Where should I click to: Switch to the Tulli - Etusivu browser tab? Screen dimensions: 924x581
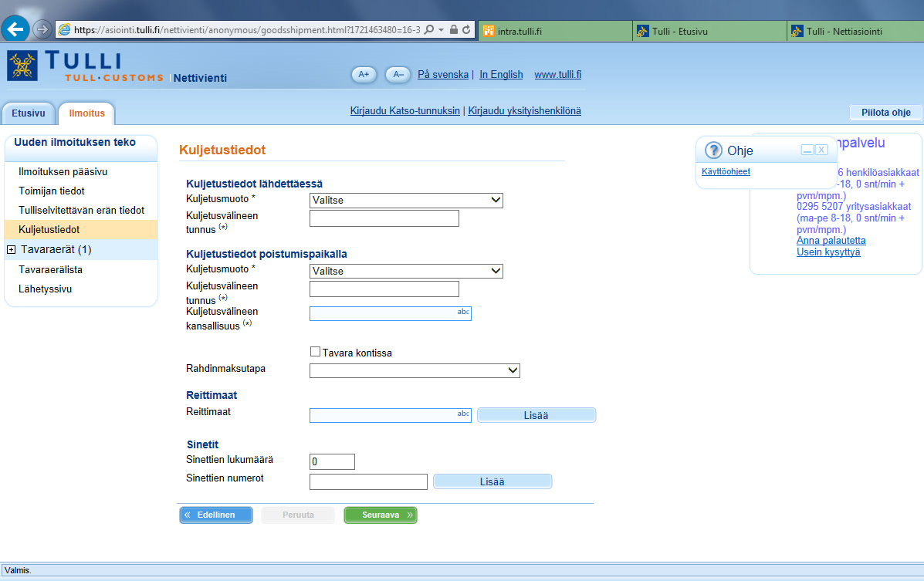coord(709,31)
